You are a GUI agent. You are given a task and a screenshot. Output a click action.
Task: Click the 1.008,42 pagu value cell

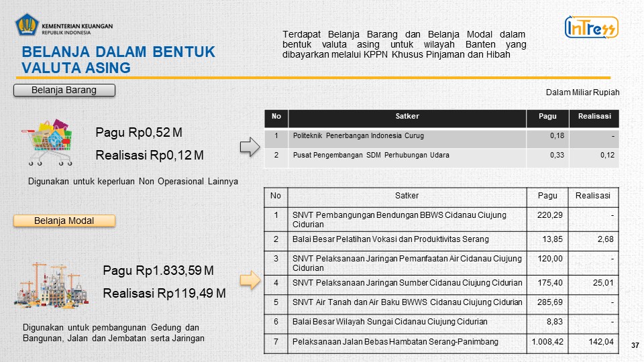coord(548,342)
